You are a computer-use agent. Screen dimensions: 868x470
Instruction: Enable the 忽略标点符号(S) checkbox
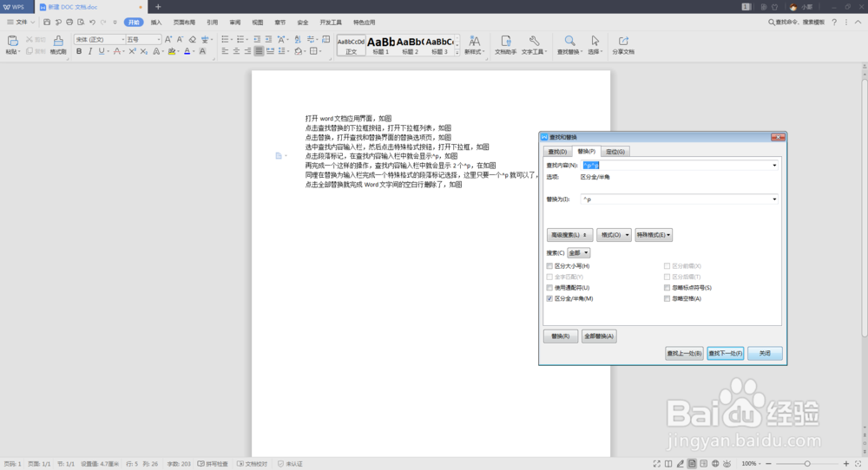[667, 288]
